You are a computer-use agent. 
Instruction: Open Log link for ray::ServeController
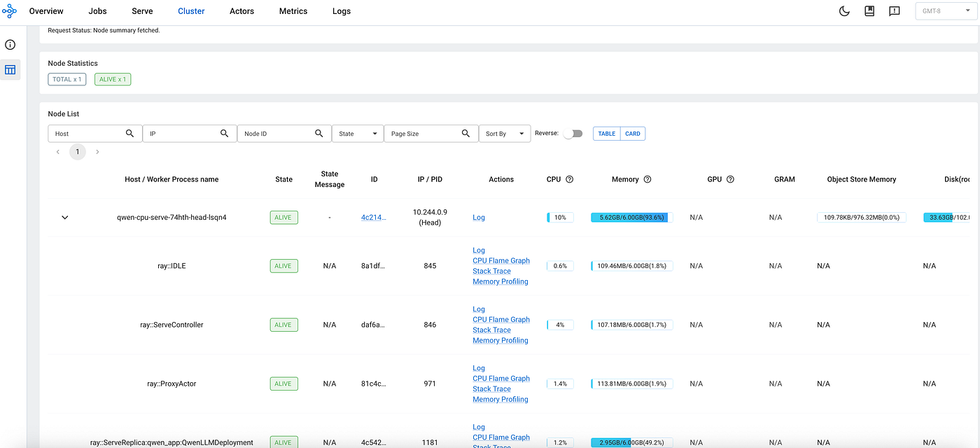[479, 309]
